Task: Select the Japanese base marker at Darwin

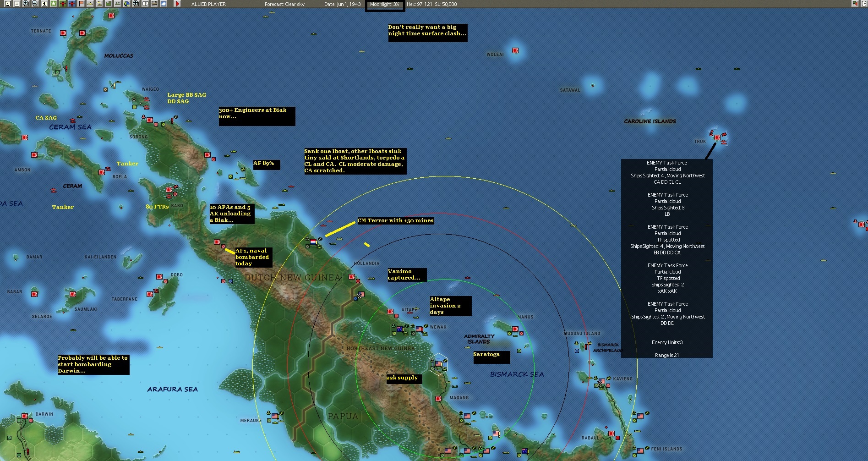Action: tap(25, 416)
